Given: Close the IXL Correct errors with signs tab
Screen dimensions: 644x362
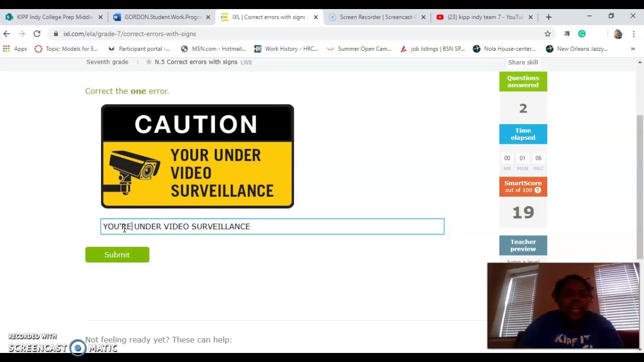Looking at the screenshot, I should coord(315,17).
